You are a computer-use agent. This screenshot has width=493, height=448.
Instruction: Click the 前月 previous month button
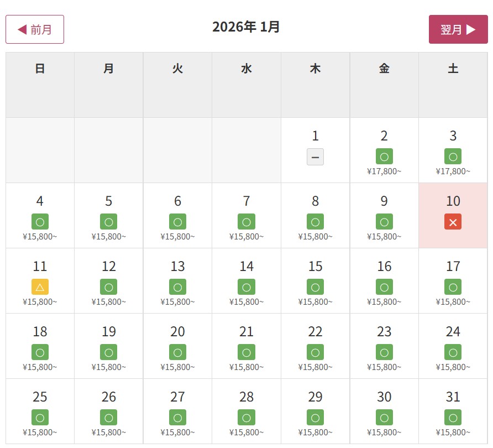[35, 29]
